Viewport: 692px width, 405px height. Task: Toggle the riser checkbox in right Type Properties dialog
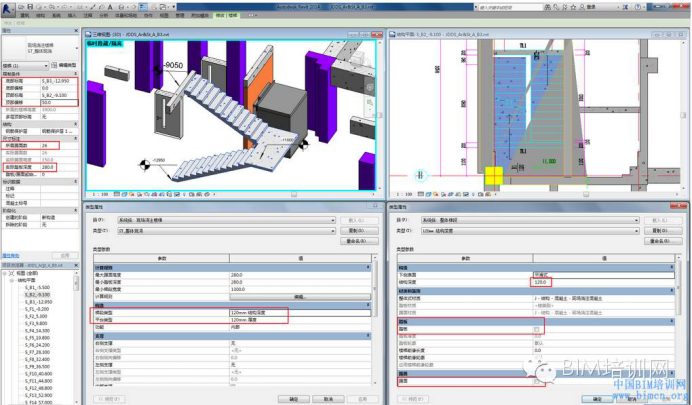pyautogui.click(x=537, y=381)
